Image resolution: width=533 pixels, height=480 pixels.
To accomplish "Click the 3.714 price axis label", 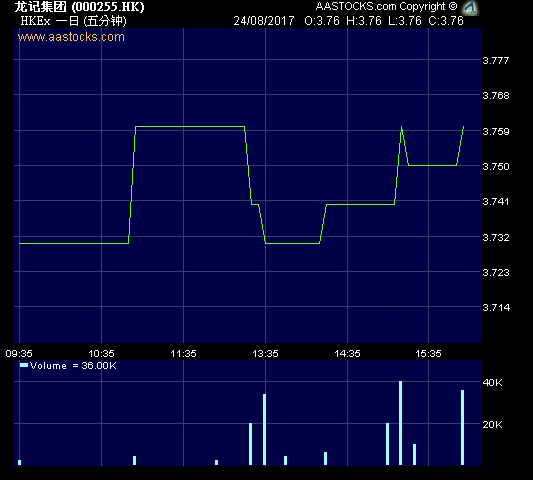I will [x=496, y=307].
